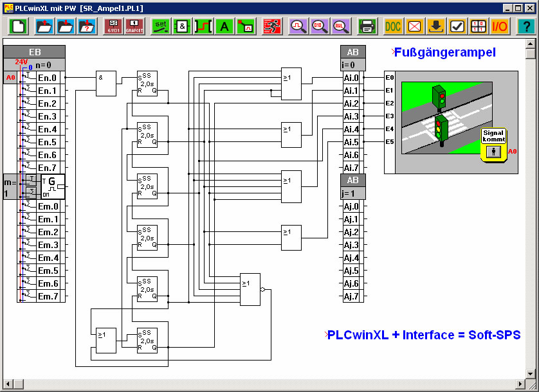Click the GRAFCET mode icon
This screenshot has width=539, height=392.
[135, 26]
